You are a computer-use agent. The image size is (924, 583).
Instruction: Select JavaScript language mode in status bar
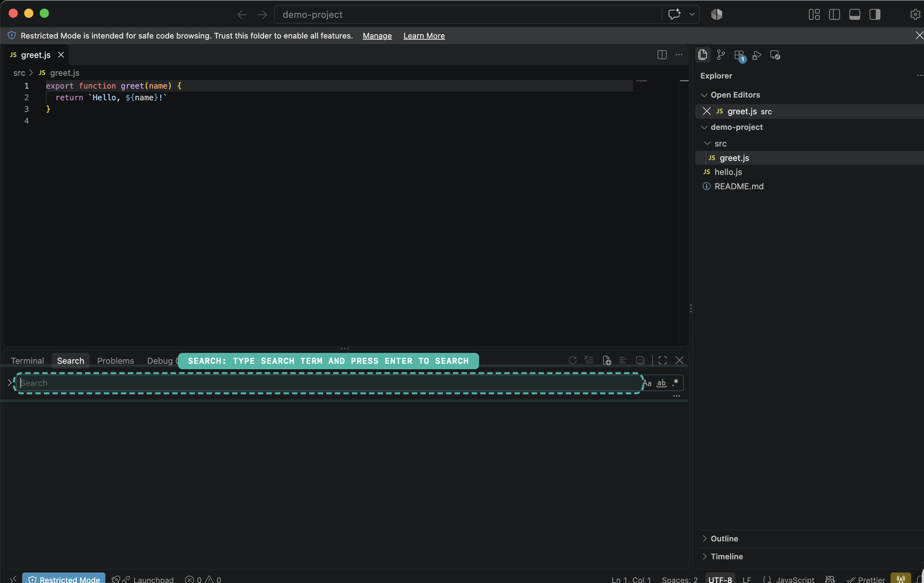point(795,579)
